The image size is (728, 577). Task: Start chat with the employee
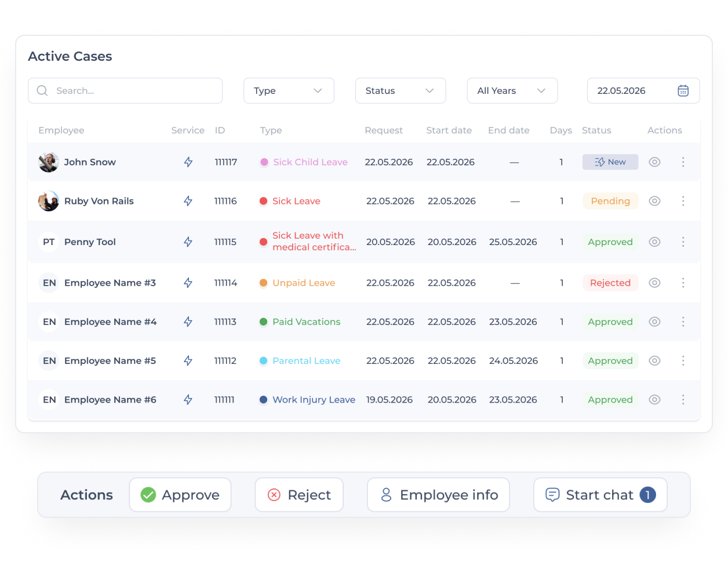pos(600,495)
